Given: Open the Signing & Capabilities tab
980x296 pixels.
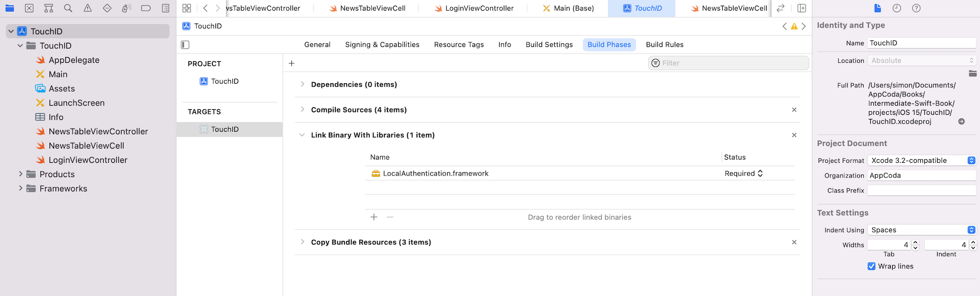Looking at the screenshot, I should pyautogui.click(x=382, y=45).
